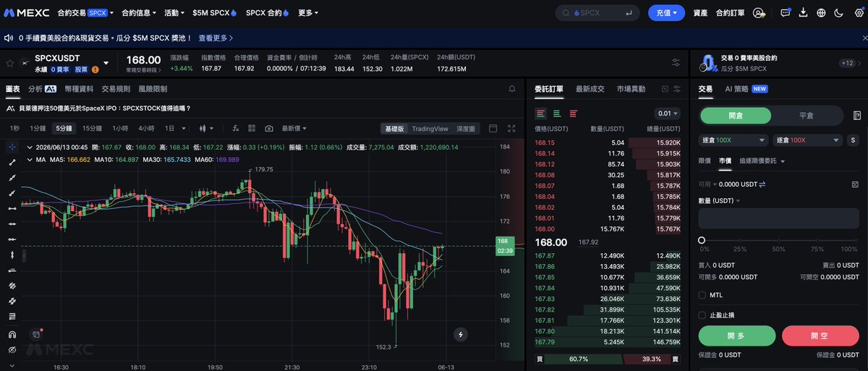Click the chart alert bell icon
The width and height of the screenshot is (868, 371).
click(512, 89)
